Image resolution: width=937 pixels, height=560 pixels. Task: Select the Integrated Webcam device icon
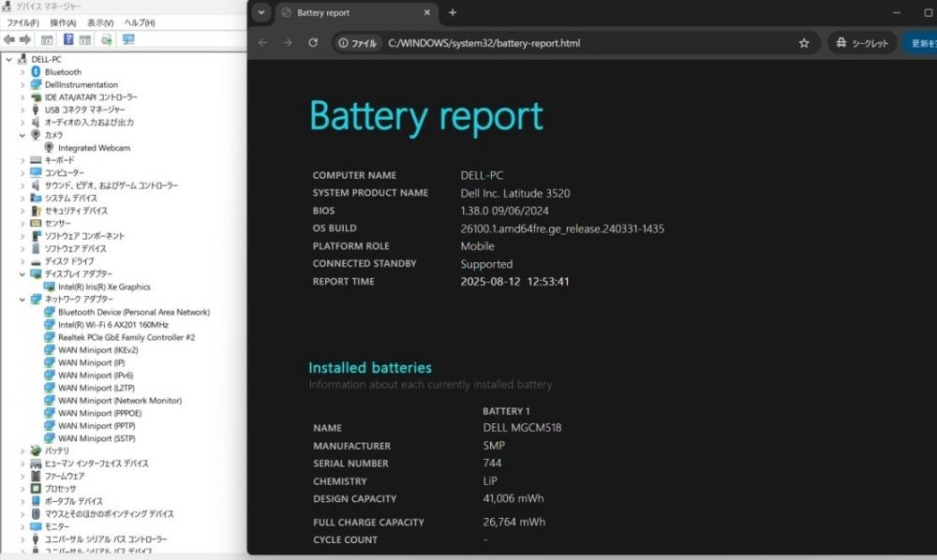(x=49, y=147)
